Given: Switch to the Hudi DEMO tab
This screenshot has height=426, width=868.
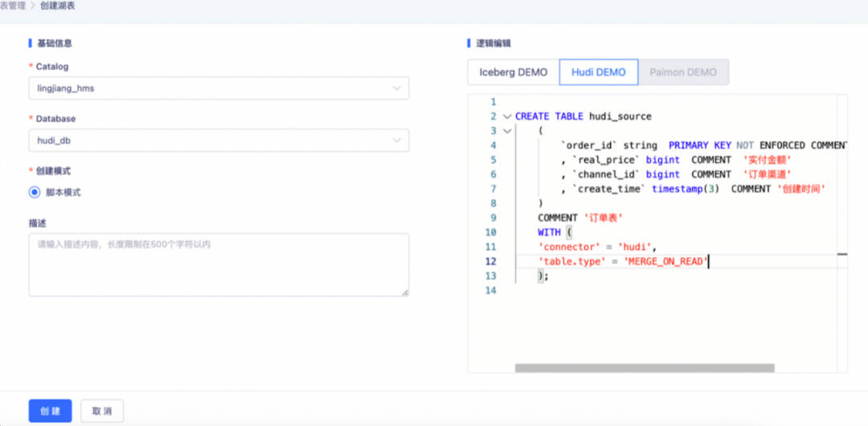Looking at the screenshot, I should 599,72.
